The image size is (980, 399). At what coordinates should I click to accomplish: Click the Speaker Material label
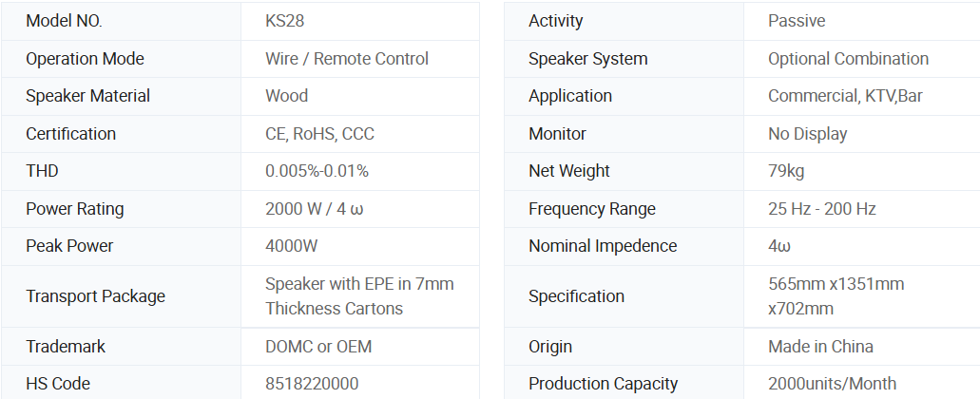click(87, 96)
